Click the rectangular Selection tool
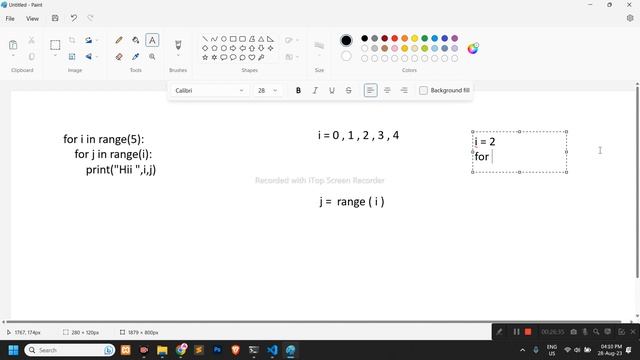The width and height of the screenshot is (640, 360). [x=55, y=44]
